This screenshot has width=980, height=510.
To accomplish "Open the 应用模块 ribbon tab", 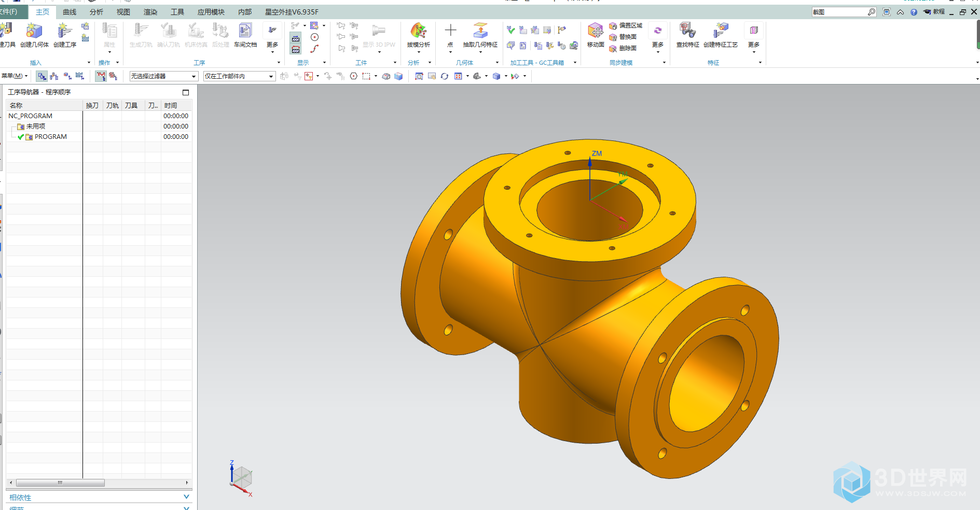I will [x=211, y=12].
